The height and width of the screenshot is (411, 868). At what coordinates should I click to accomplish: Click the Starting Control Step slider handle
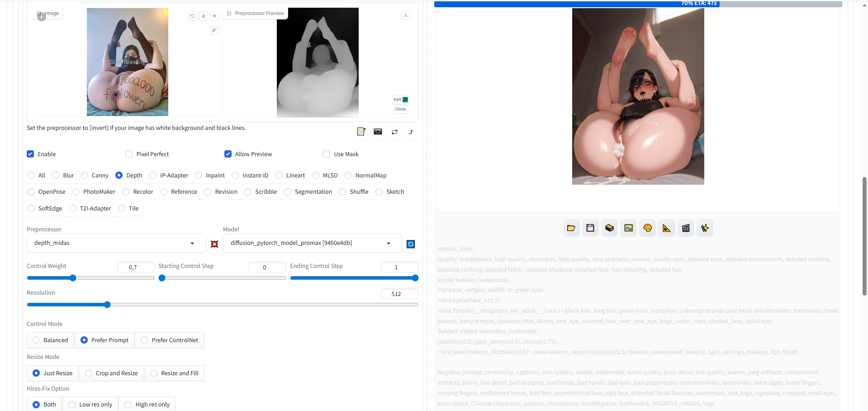[x=162, y=278]
